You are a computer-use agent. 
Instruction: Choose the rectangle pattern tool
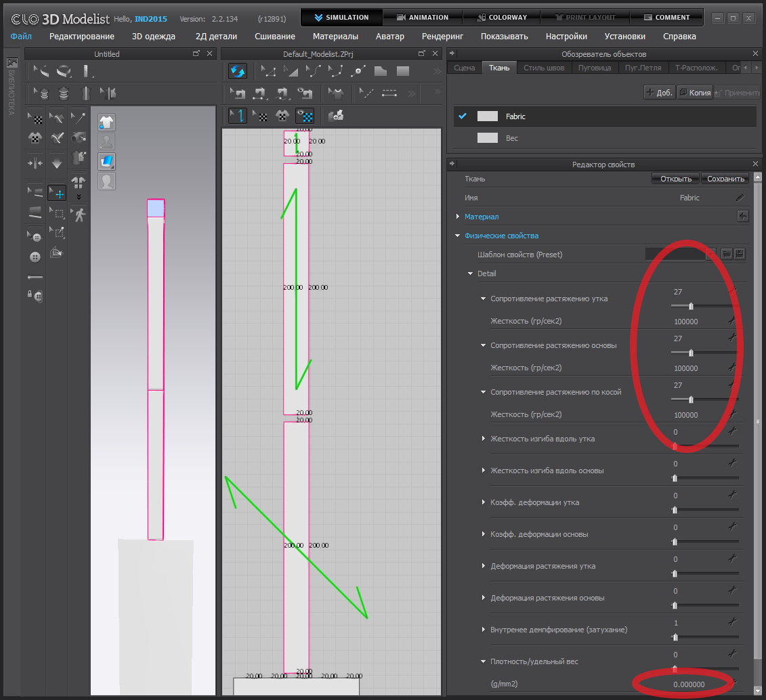(402, 70)
